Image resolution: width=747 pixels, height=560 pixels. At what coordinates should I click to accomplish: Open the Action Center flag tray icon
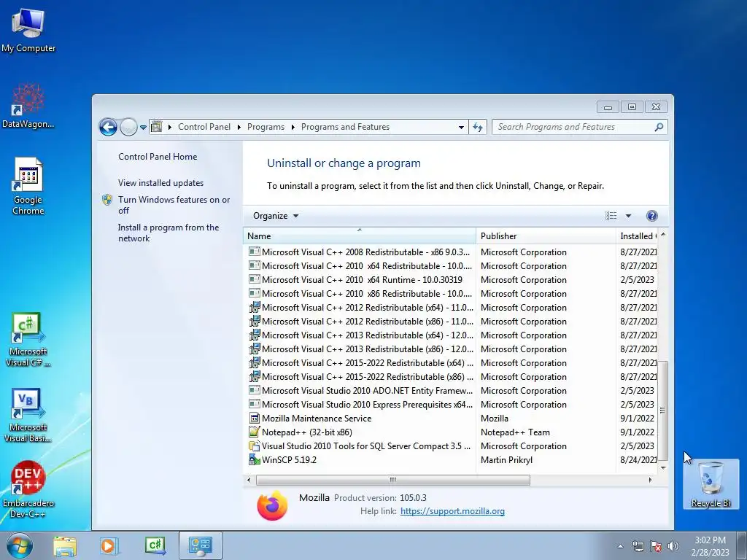pos(656,546)
